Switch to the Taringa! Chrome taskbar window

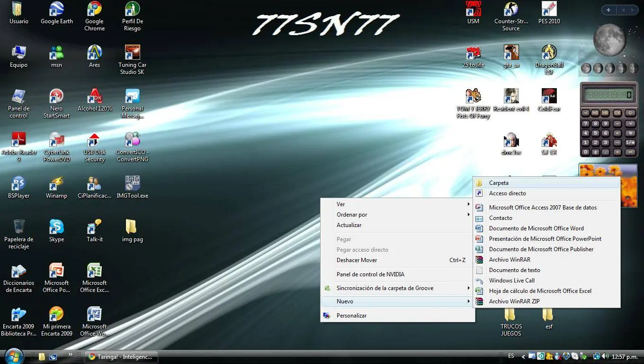(x=121, y=357)
